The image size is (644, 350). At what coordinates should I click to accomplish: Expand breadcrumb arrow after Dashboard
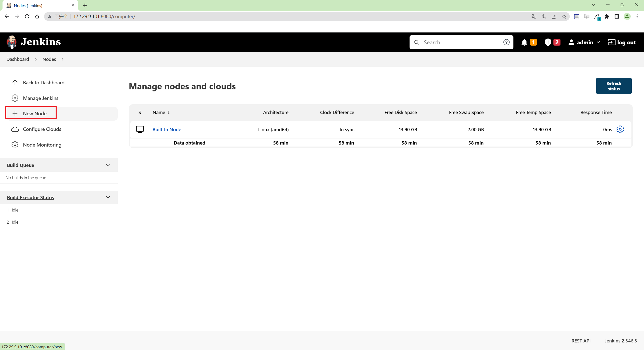36,59
